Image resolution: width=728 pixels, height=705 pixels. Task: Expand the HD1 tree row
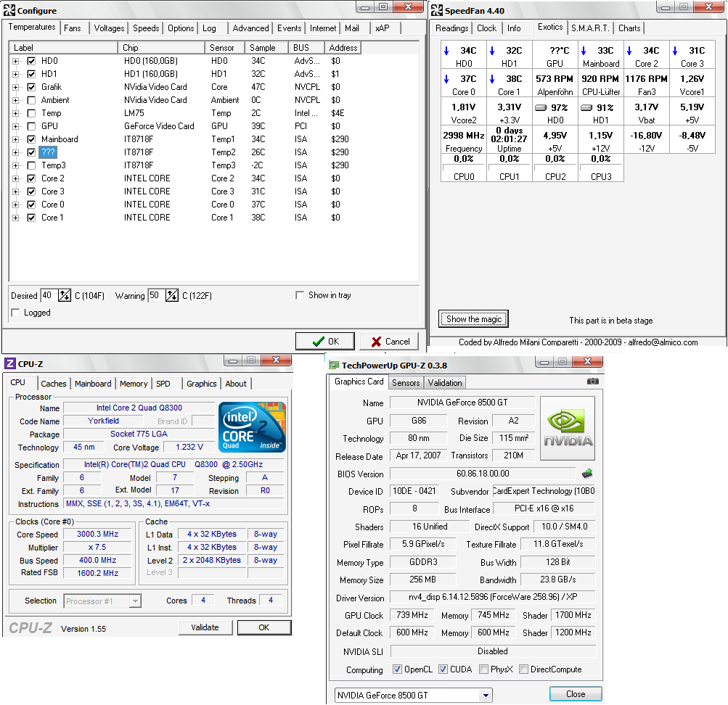click(x=16, y=74)
